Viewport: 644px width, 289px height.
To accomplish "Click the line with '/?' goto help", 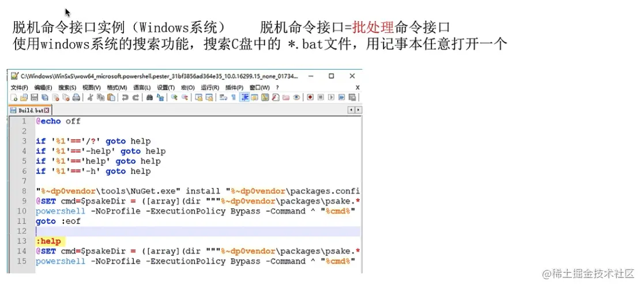I will pyautogui.click(x=93, y=141).
